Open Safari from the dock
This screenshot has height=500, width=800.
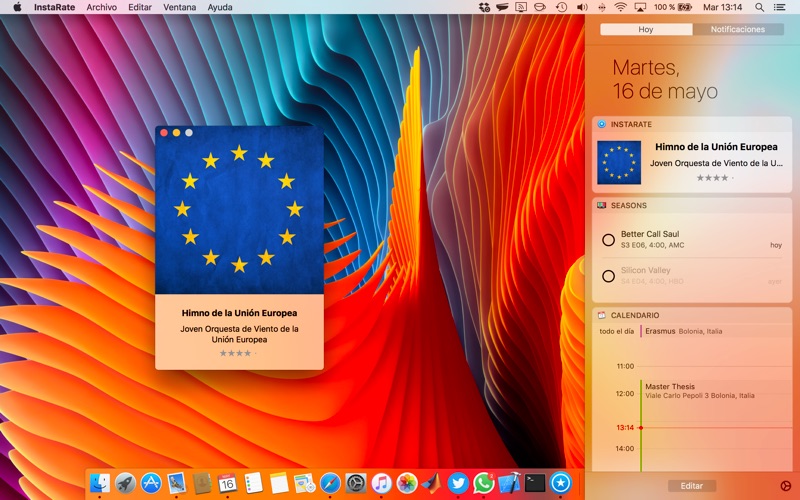click(330, 484)
